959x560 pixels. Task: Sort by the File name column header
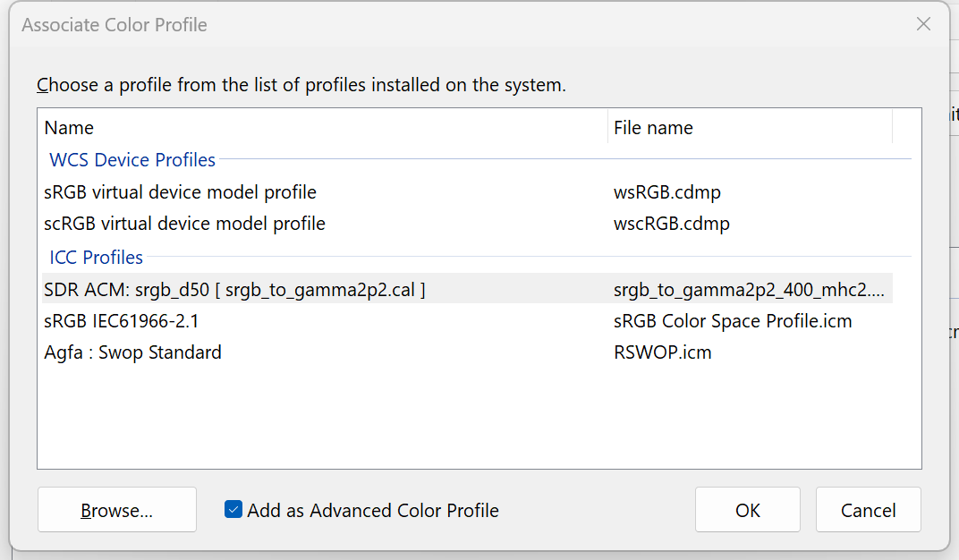tap(653, 127)
